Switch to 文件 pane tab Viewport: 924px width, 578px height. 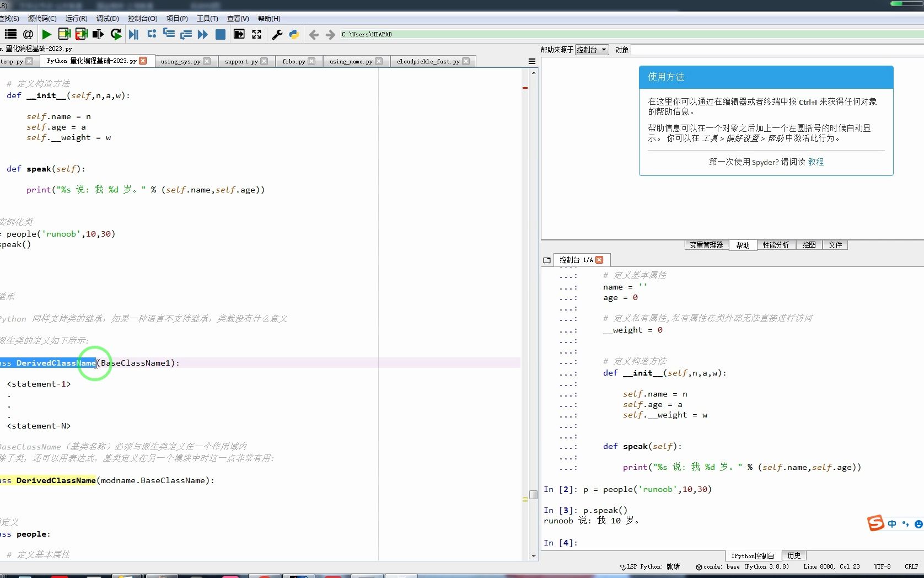pyautogui.click(x=835, y=245)
